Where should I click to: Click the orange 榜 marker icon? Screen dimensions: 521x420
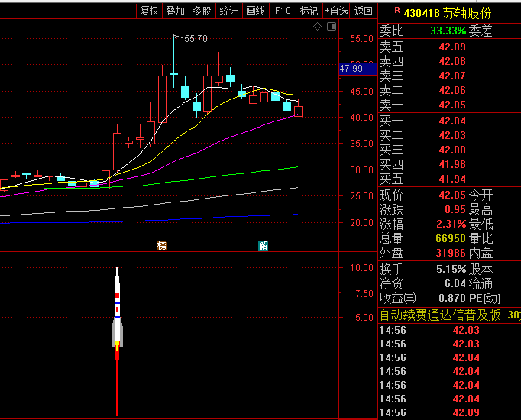click(161, 245)
